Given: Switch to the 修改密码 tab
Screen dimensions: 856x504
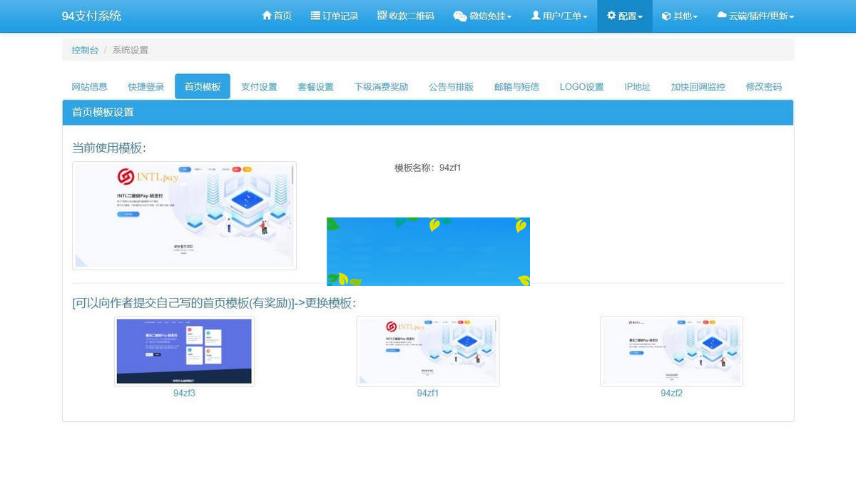Looking at the screenshot, I should click(x=763, y=86).
